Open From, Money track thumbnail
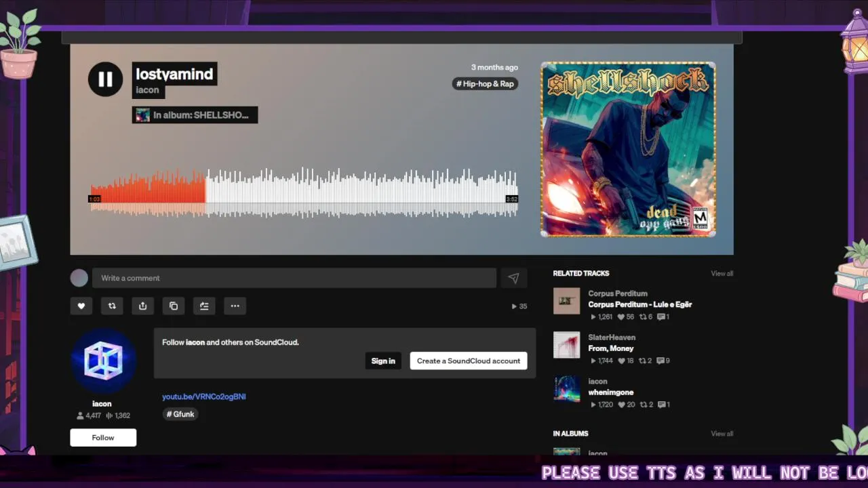This screenshot has width=868, height=488. pos(566,344)
